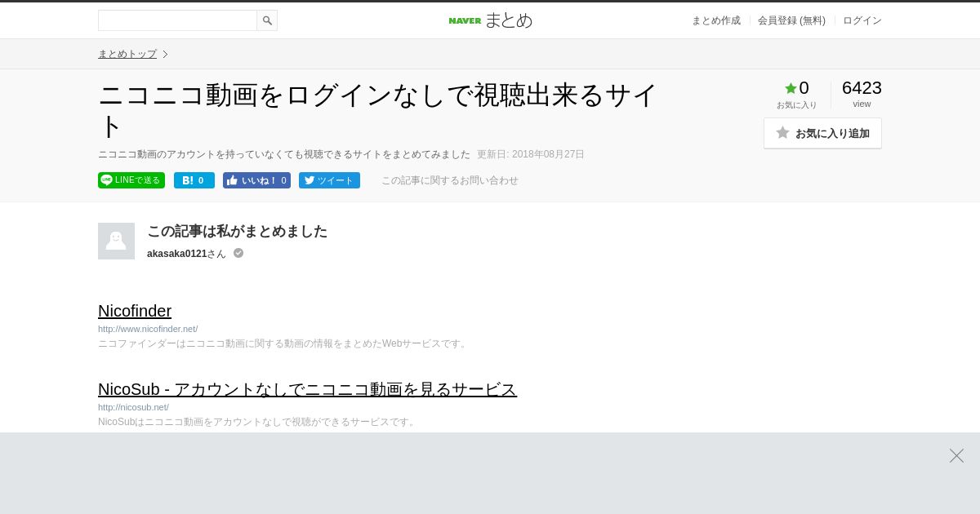Image resolution: width=980 pixels, height=514 pixels.
Task: Tweet with the ツイート button
Action: coord(329,180)
